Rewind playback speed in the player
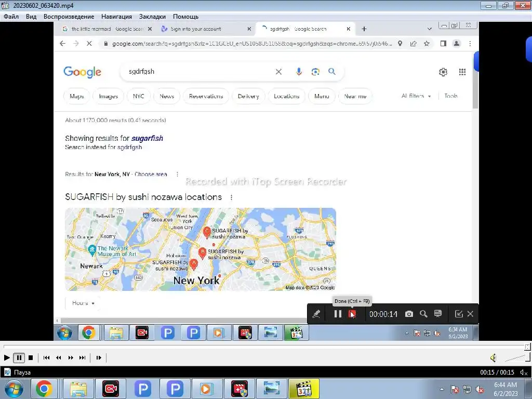Viewport: 532px width, 399px height. (58, 357)
